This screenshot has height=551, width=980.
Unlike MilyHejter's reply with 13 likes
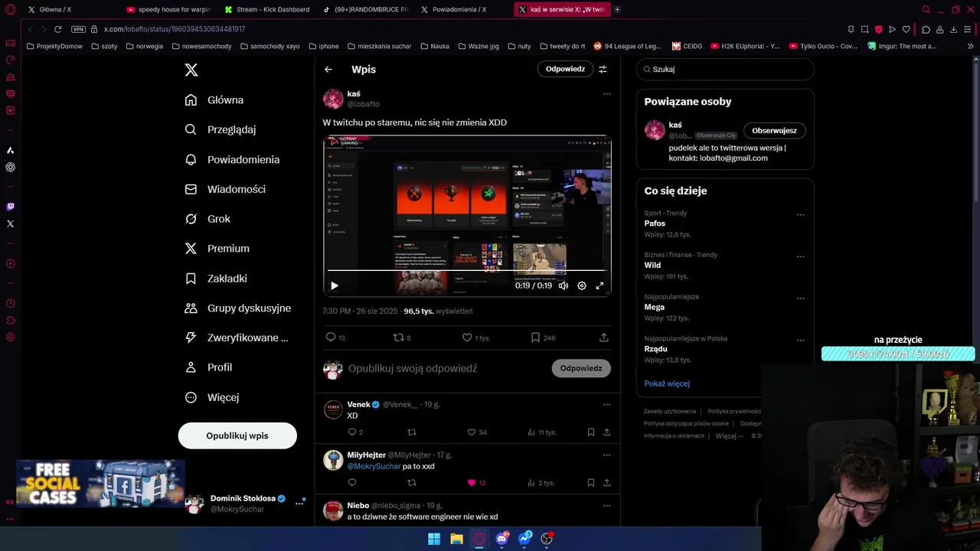[x=476, y=483]
